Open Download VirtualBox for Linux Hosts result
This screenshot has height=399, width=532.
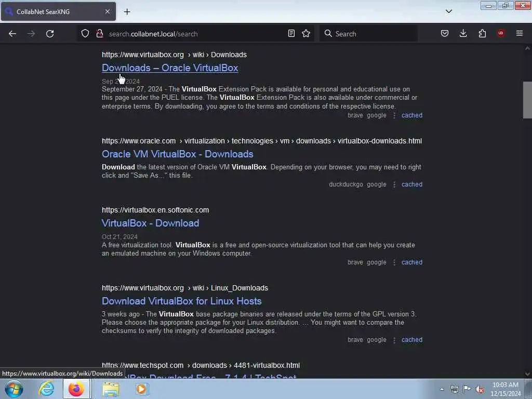coord(181,301)
